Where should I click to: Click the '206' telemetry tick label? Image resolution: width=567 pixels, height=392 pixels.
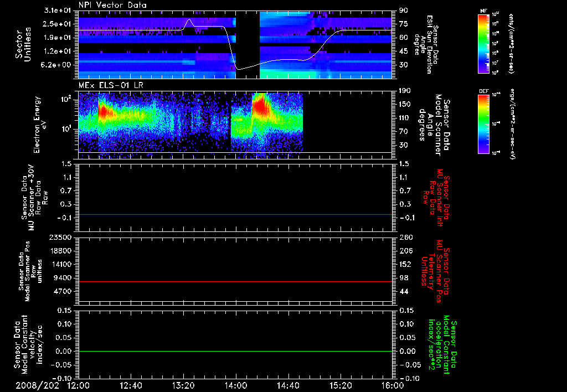(x=405, y=251)
